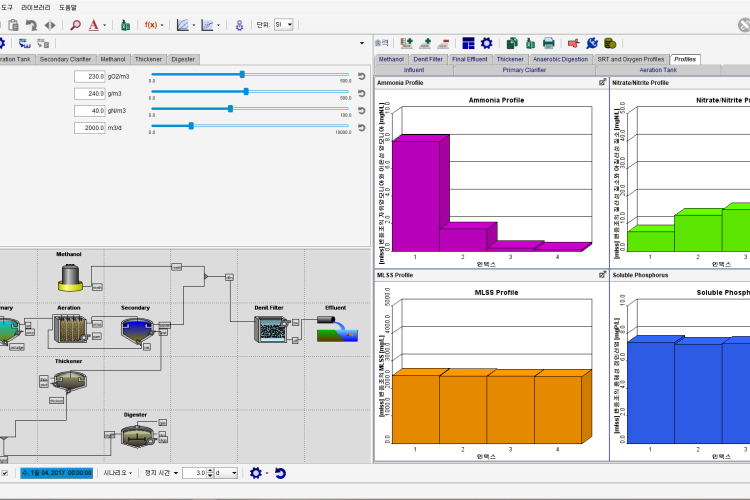Toggle the checkbox in bottom simulation bar

pos(4,473)
